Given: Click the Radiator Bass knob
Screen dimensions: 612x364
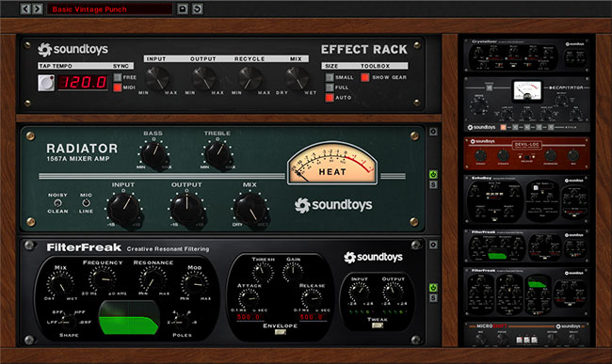Looking at the screenshot, I should pyautogui.click(x=154, y=155).
